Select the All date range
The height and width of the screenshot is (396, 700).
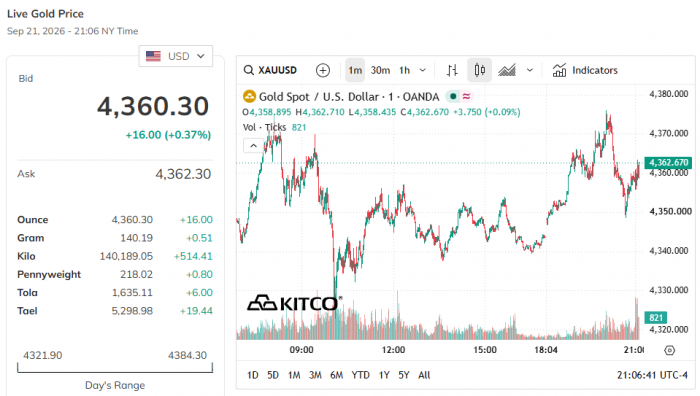click(x=424, y=375)
